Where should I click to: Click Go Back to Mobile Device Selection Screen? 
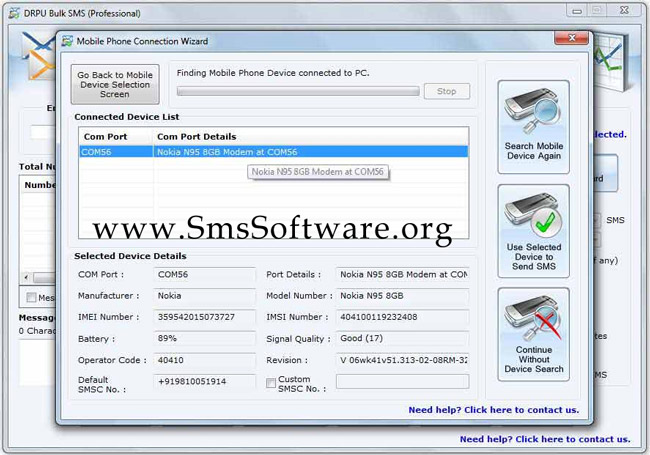[x=115, y=85]
